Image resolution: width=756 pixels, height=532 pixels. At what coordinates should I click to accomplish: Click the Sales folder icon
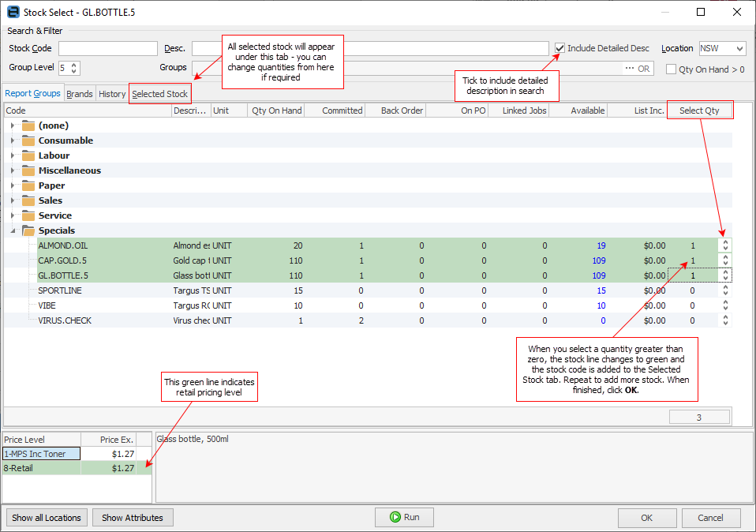click(28, 200)
